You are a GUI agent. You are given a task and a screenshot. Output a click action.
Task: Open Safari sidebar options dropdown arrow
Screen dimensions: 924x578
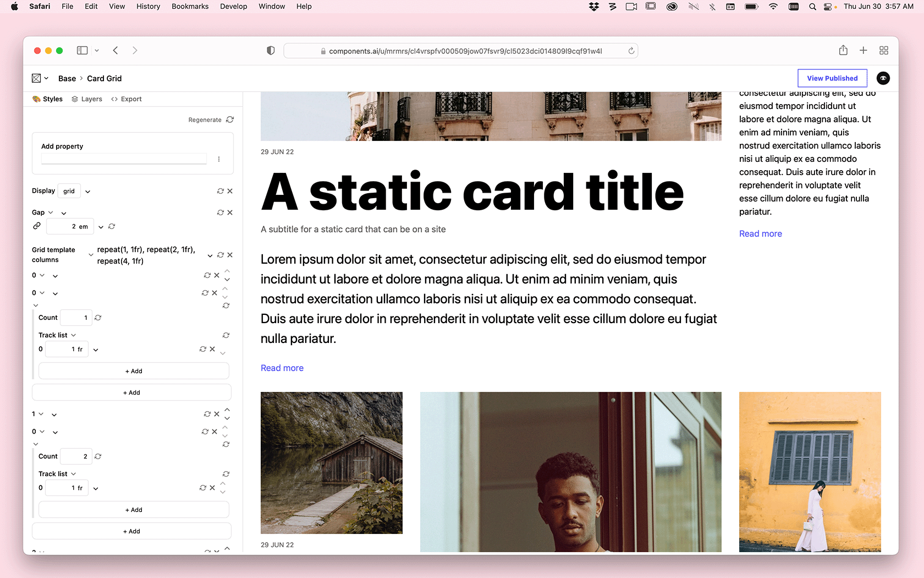click(97, 50)
